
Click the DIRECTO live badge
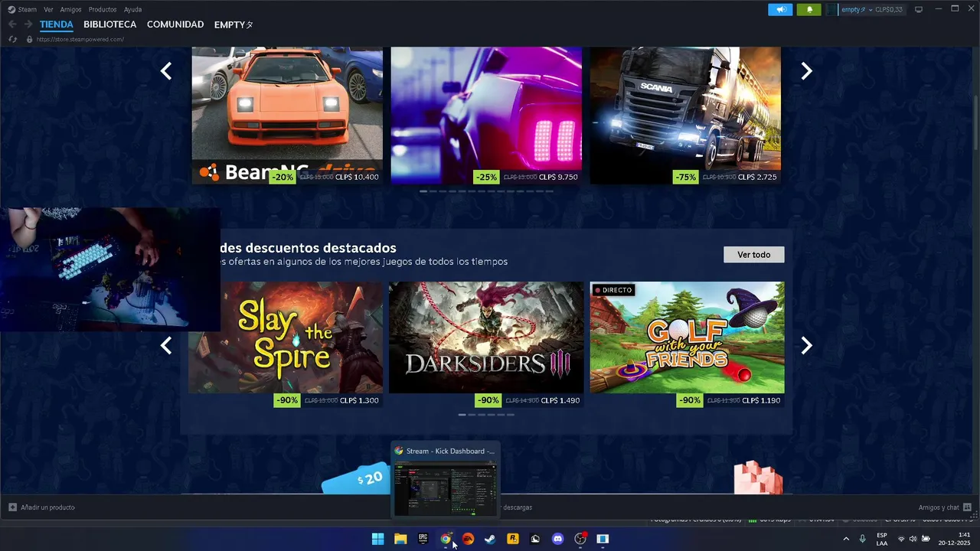(x=613, y=290)
